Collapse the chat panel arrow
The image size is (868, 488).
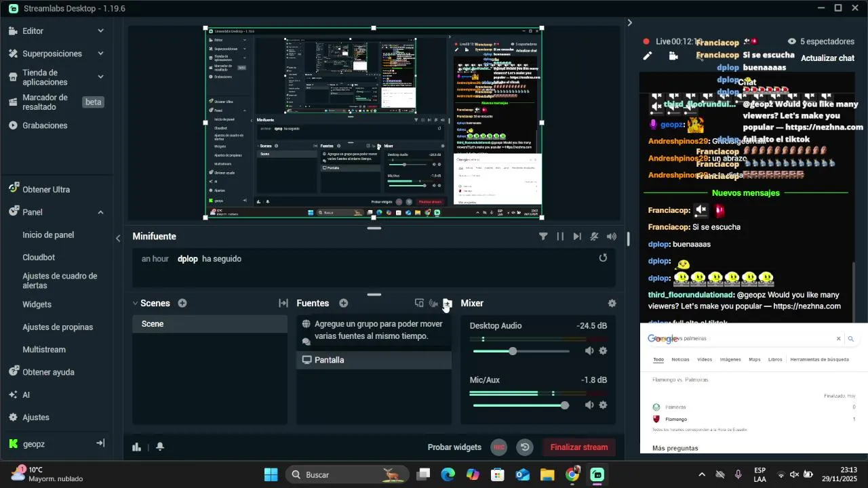629,22
